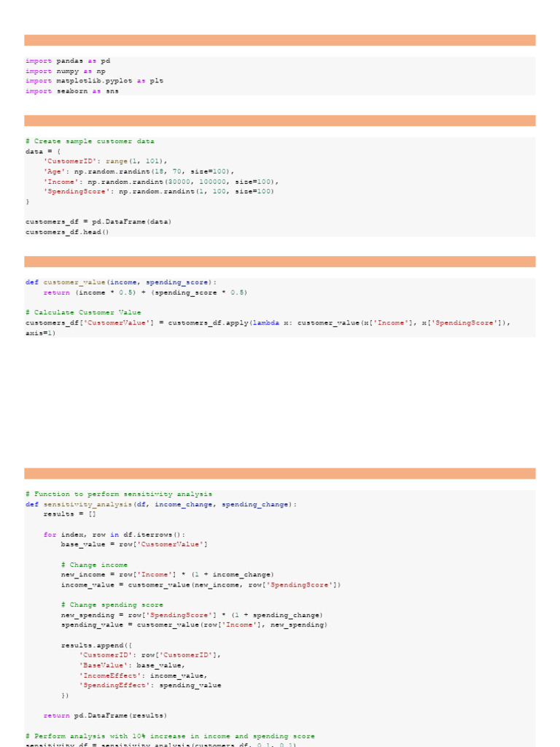This screenshot has width=560, height=747.
Task: Click the 'import matplotlib.pyplot as plt' line
Action: tap(94, 81)
